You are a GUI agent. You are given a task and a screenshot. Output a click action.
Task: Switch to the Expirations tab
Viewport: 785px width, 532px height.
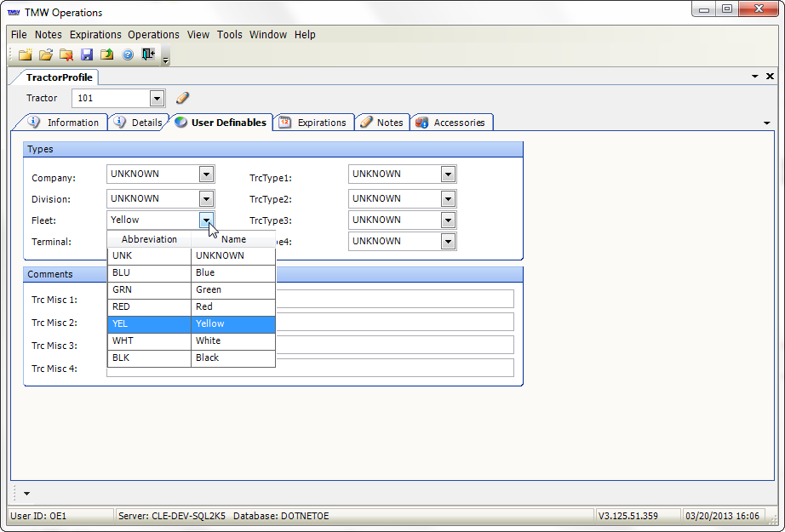click(312, 123)
